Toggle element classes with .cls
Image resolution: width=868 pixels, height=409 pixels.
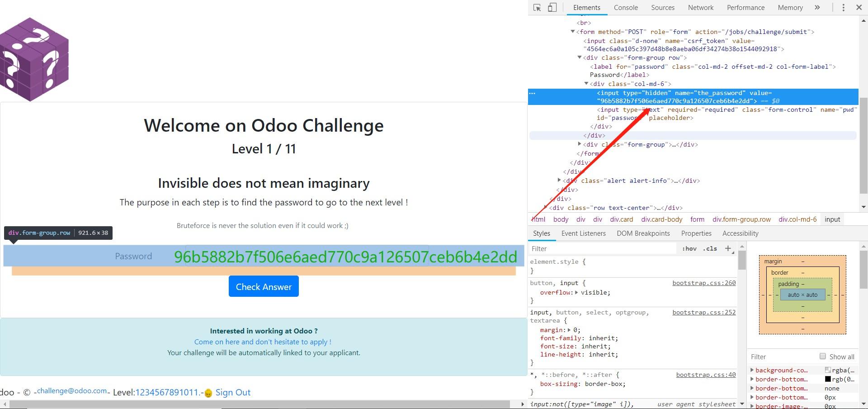pyautogui.click(x=709, y=248)
